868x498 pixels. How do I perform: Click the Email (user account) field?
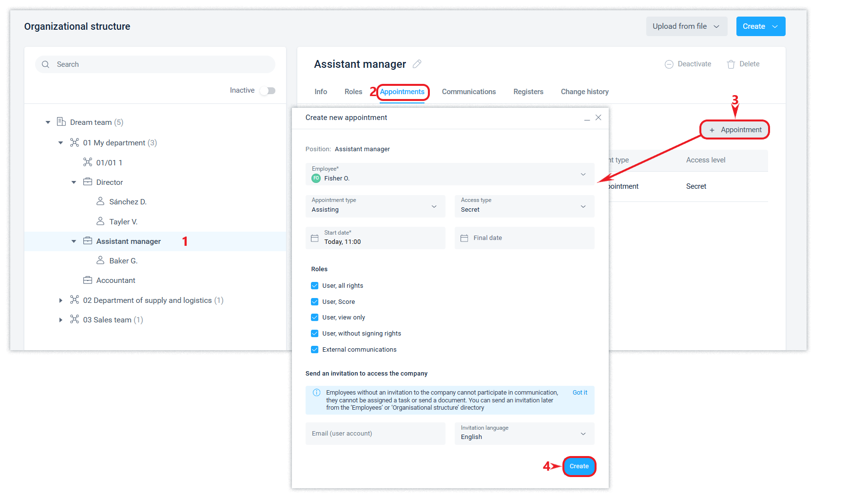(375, 434)
